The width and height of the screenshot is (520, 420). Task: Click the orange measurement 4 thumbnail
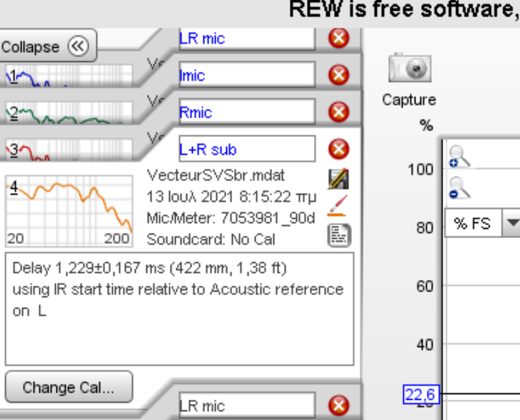68,206
